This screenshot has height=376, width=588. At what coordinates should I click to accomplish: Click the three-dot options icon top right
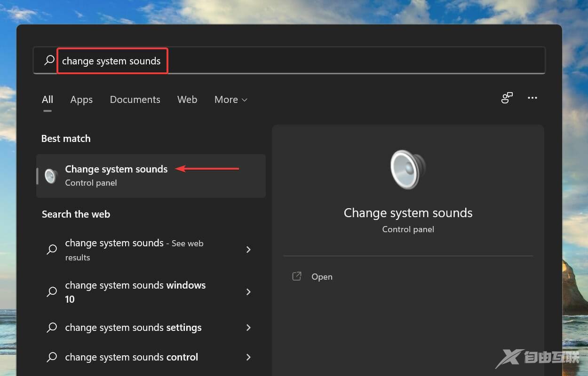[x=532, y=98]
